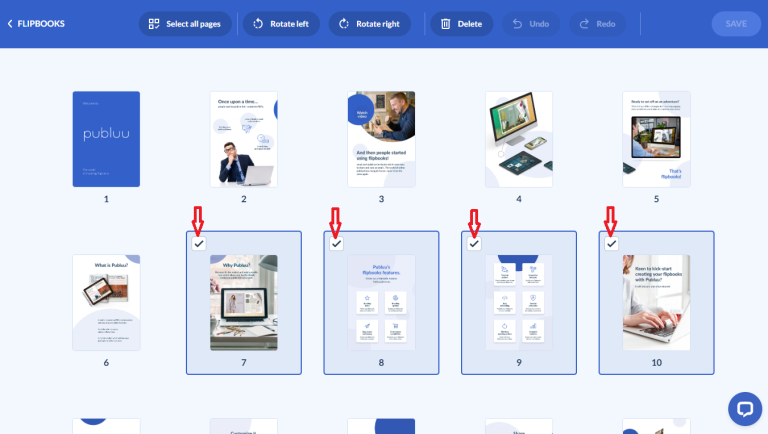Click the undo arrow icon
768x434 pixels.
[517, 24]
